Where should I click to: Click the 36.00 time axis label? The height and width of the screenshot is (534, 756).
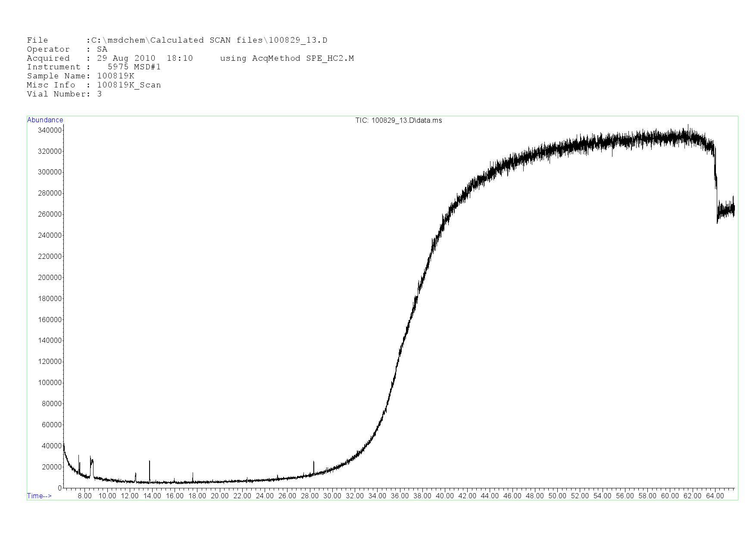pos(400,496)
